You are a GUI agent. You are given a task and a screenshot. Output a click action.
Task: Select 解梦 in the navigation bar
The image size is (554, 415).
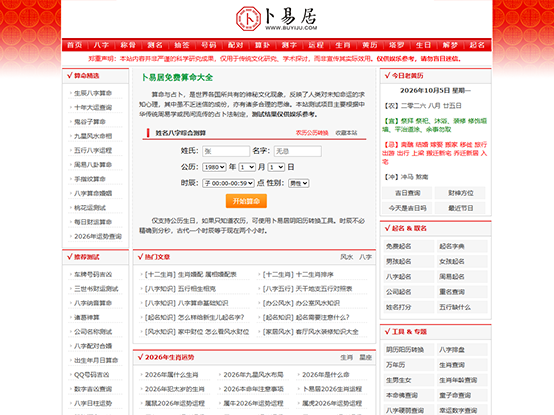[450, 45]
